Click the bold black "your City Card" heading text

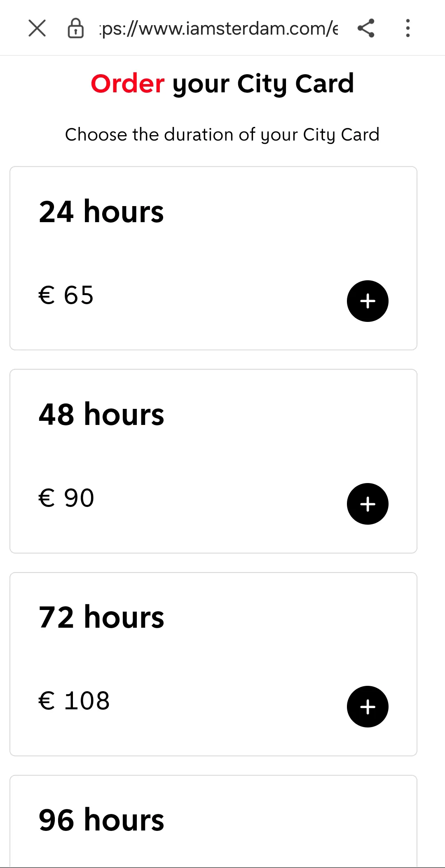point(263,84)
